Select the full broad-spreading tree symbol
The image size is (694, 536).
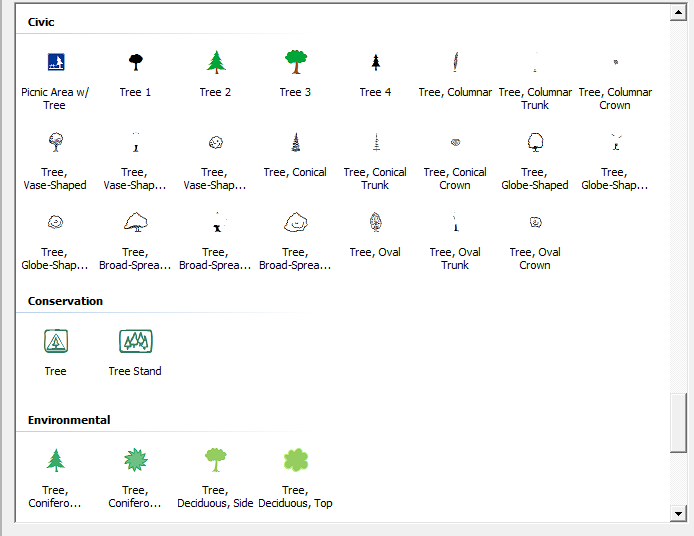pyautogui.click(x=136, y=222)
